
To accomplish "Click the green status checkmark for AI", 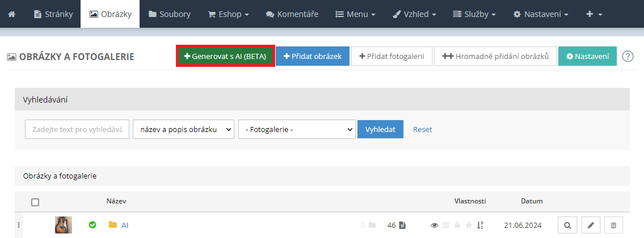I will (x=92, y=225).
